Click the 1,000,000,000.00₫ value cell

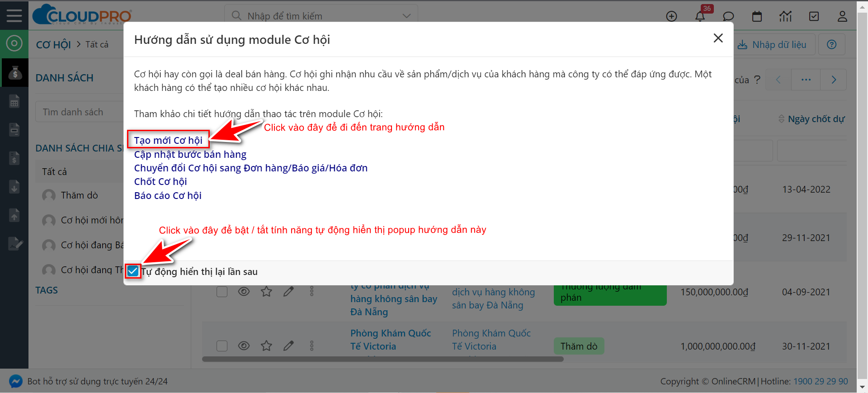718,346
